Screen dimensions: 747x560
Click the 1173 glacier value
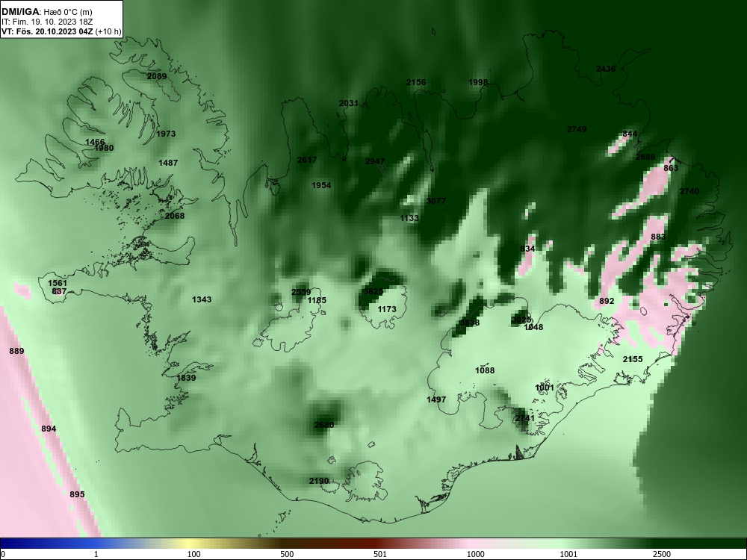point(387,310)
